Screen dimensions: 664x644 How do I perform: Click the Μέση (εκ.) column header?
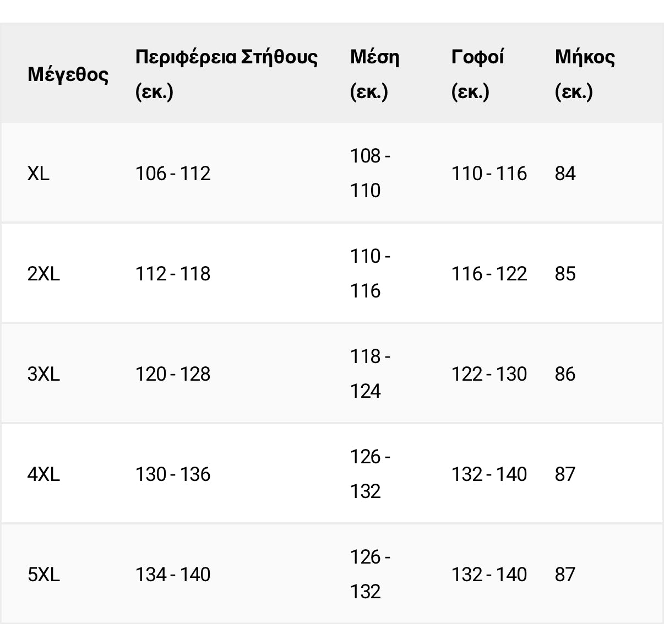point(375,74)
